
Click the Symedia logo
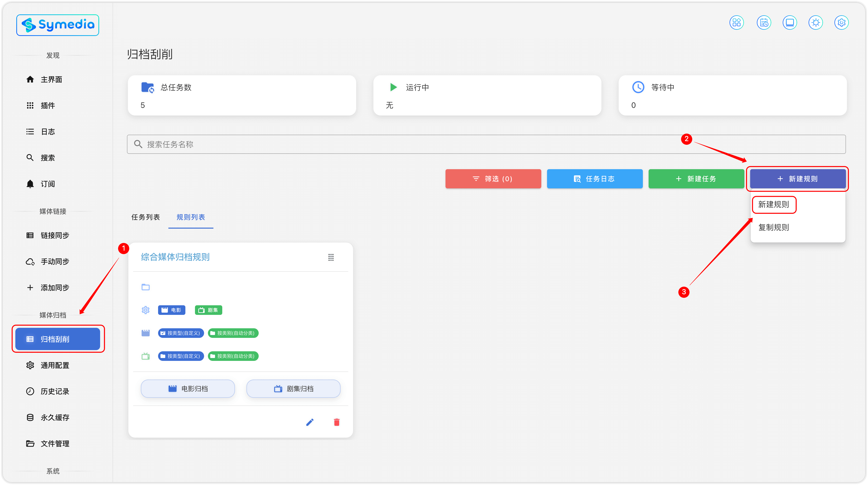coord(58,25)
